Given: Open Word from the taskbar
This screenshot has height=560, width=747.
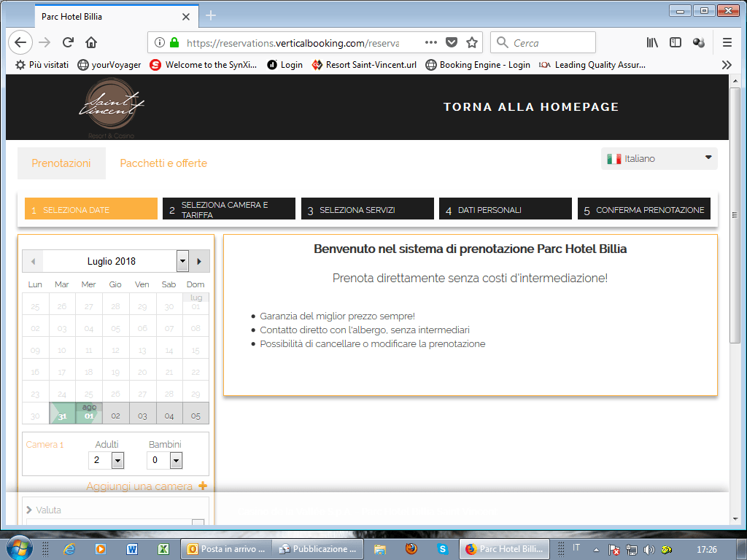Looking at the screenshot, I should [x=132, y=549].
